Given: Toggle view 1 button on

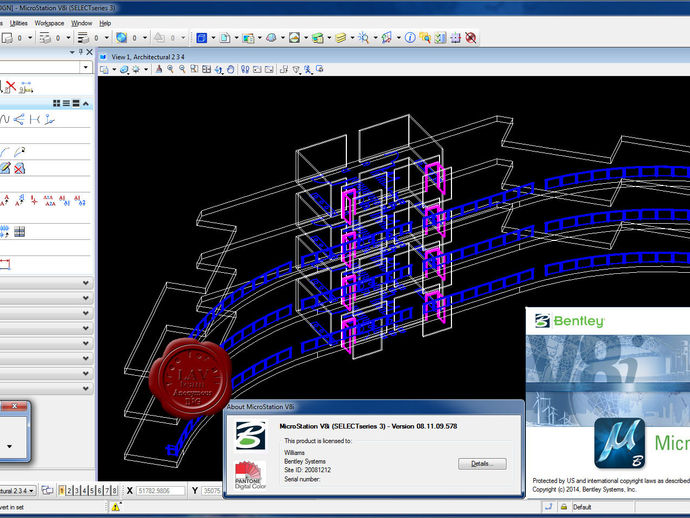Looking at the screenshot, I should coord(62,490).
